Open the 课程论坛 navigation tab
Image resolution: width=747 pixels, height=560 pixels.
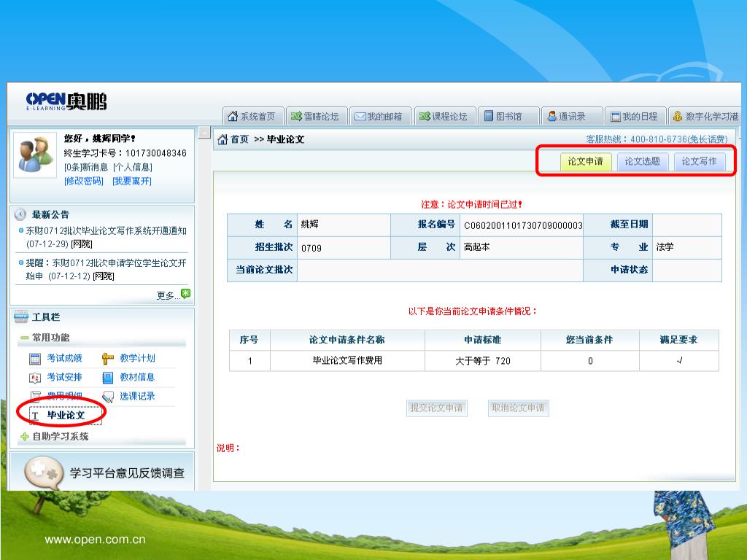[x=444, y=116]
